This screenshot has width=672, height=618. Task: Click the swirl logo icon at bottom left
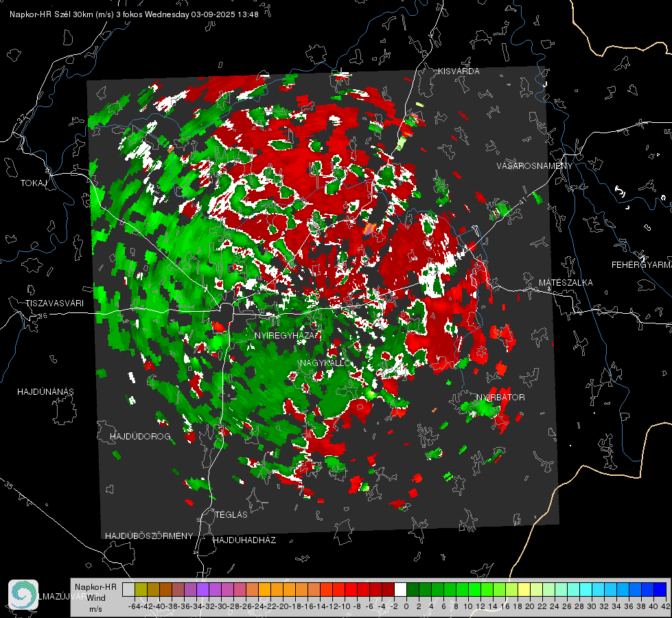coord(23,595)
